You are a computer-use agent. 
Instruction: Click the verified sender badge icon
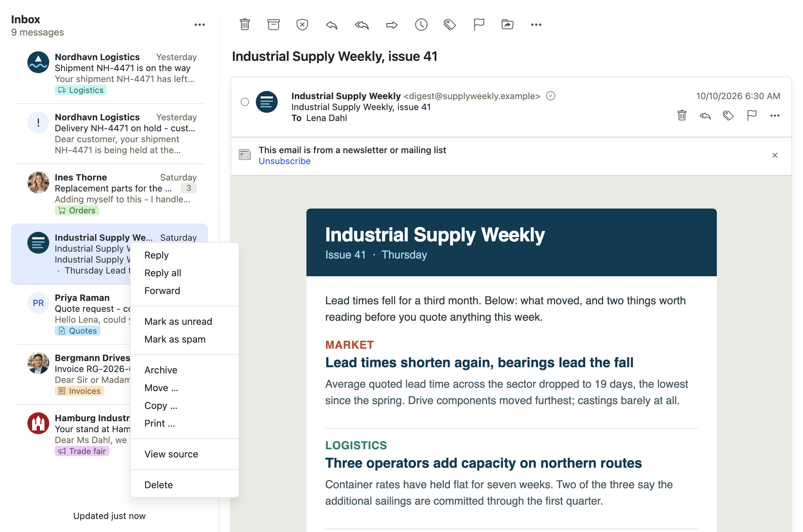pyautogui.click(x=550, y=96)
